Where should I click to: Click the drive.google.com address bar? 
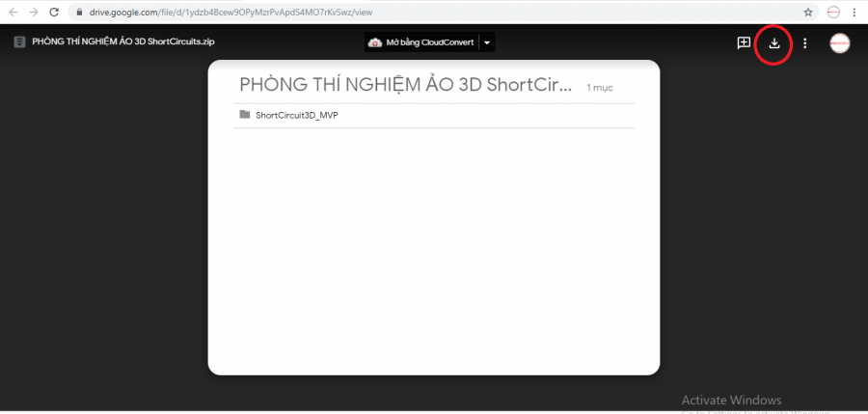[443, 13]
